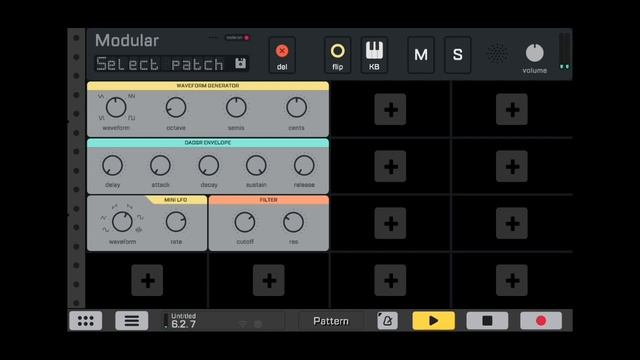
Task: Select the FILTER module header
Action: (x=269, y=200)
